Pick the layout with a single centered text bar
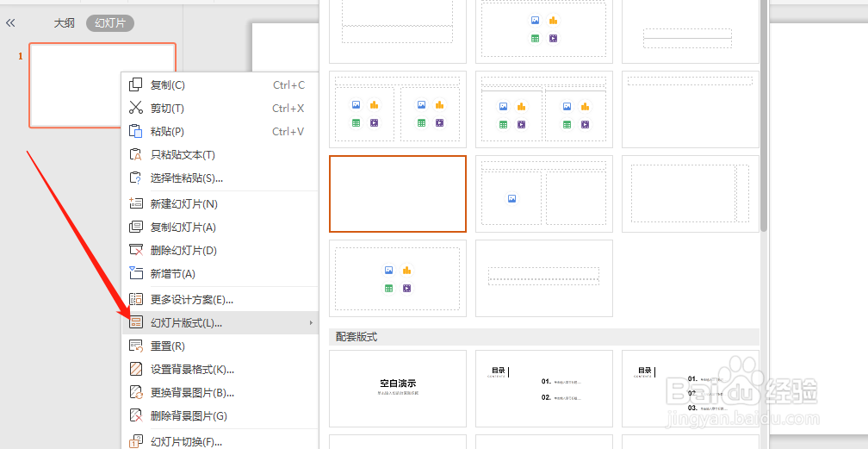 click(543, 278)
